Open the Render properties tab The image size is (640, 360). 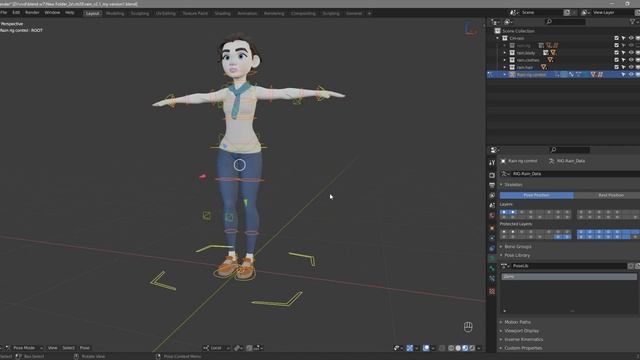(x=492, y=175)
